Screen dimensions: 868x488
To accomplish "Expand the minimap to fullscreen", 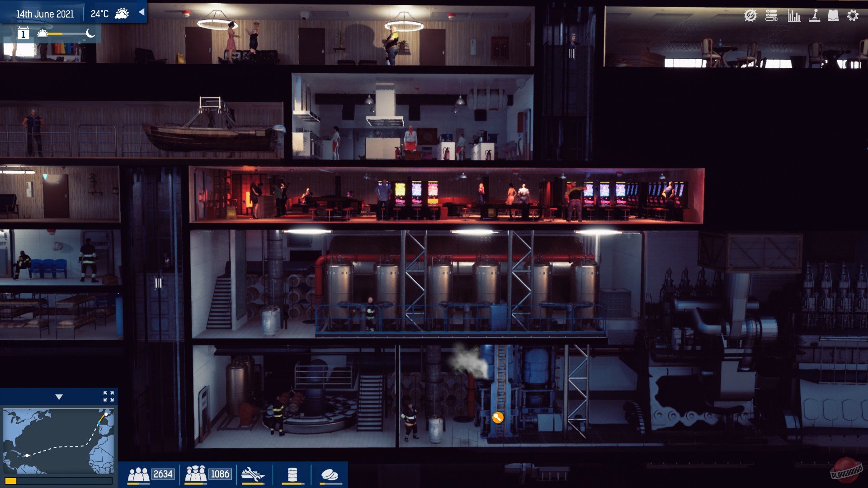I will [108, 397].
